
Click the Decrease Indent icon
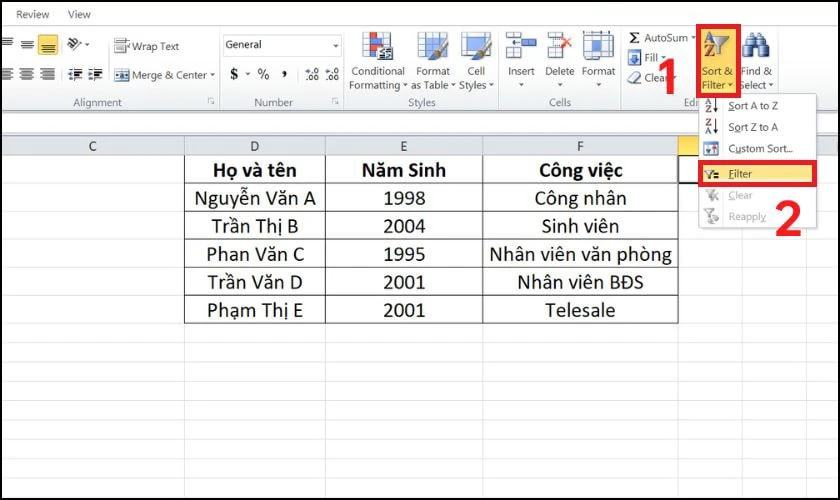[75, 74]
